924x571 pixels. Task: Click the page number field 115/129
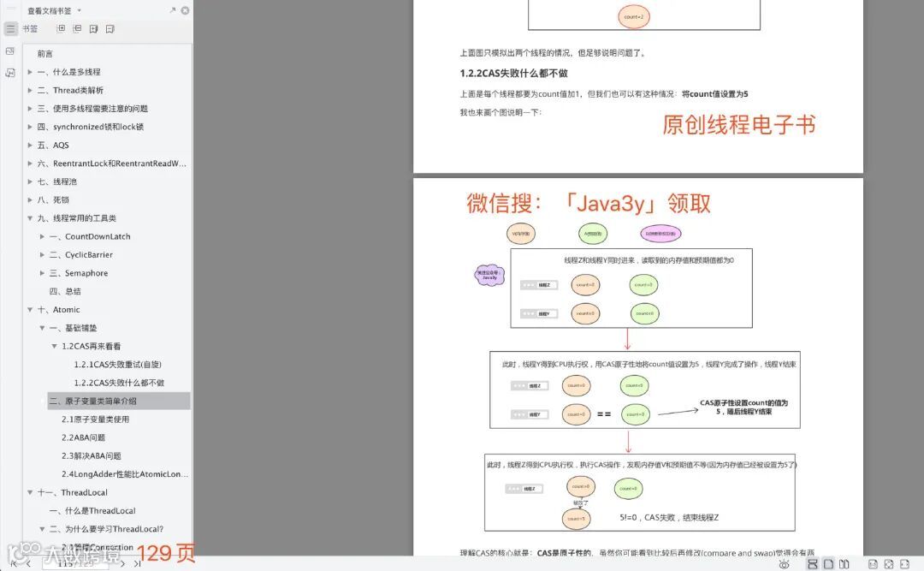click(x=77, y=564)
